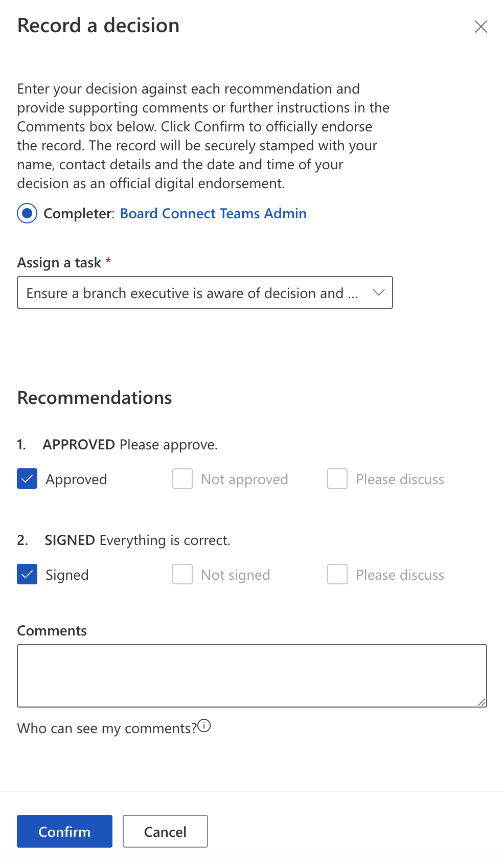Screen dimensions: 504x864
Task: Click the 'Assign a task' field label
Action: (x=59, y=263)
